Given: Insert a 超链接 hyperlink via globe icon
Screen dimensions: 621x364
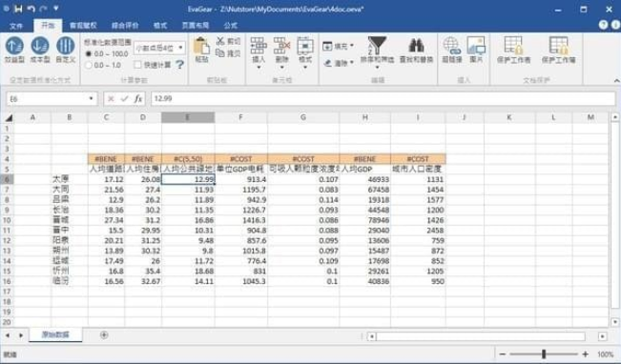Looking at the screenshot, I should pyautogui.click(x=452, y=46).
